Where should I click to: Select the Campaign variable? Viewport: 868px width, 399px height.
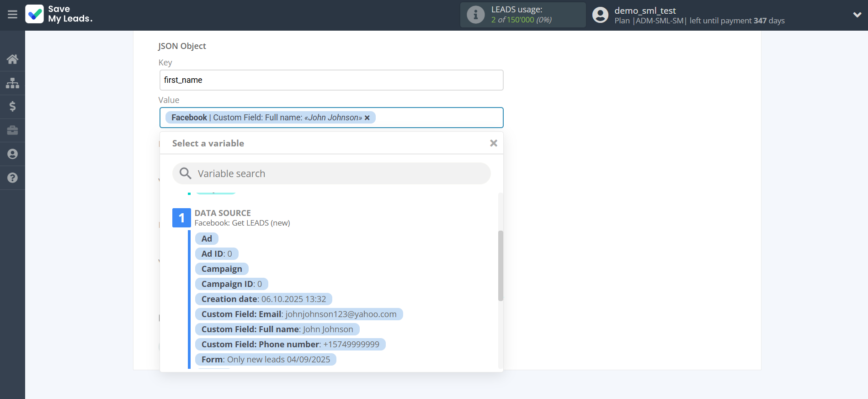pyautogui.click(x=222, y=269)
